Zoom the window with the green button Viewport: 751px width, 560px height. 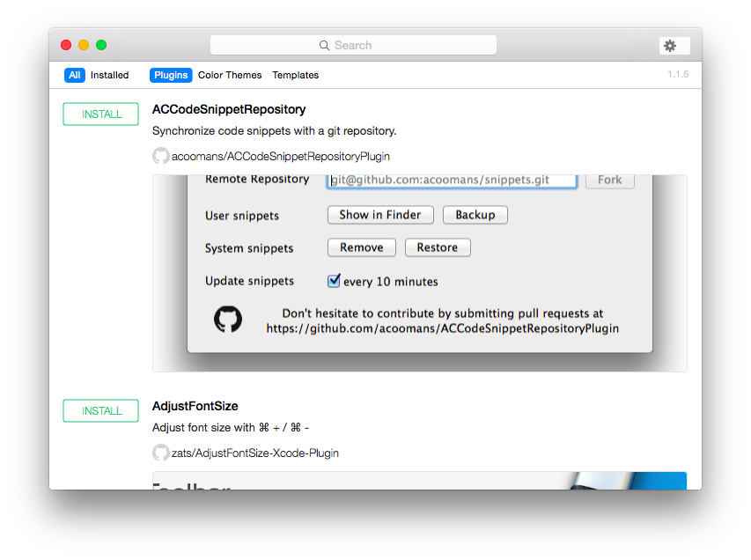pyautogui.click(x=101, y=45)
